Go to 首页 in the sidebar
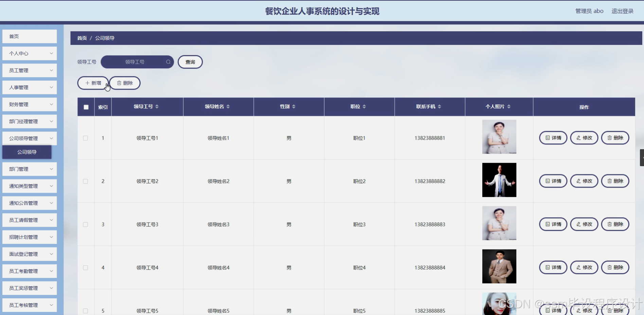Image resolution: width=644 pixels, height=315 pixels. click(x=30, y=36)
